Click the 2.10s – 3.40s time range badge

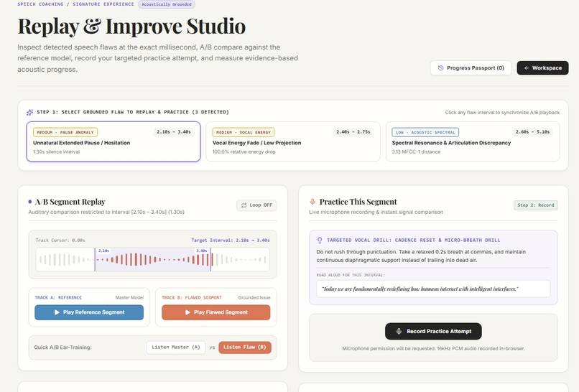(174, 132)
